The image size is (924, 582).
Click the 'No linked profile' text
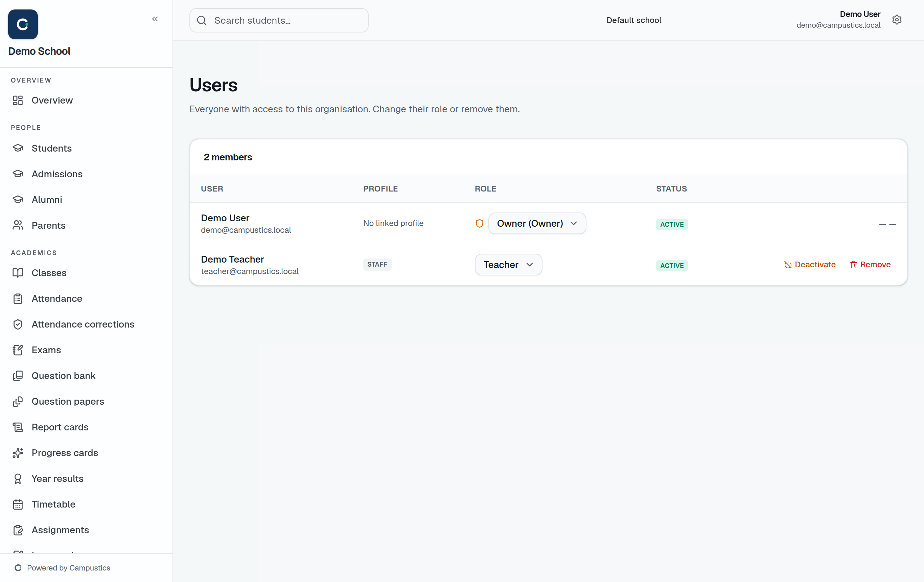pos(393,223)
